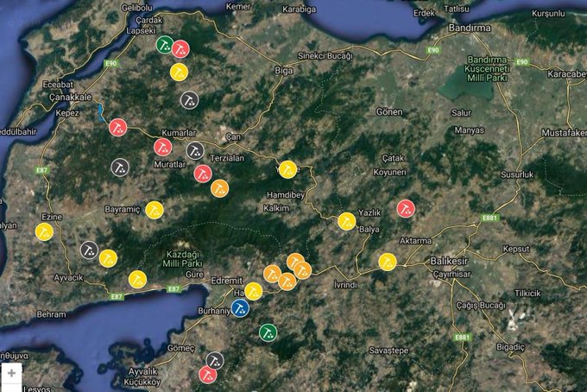587x392 pixels.
Task: Open the yellow mine marker near Balya
Action: tap(347, 221)
